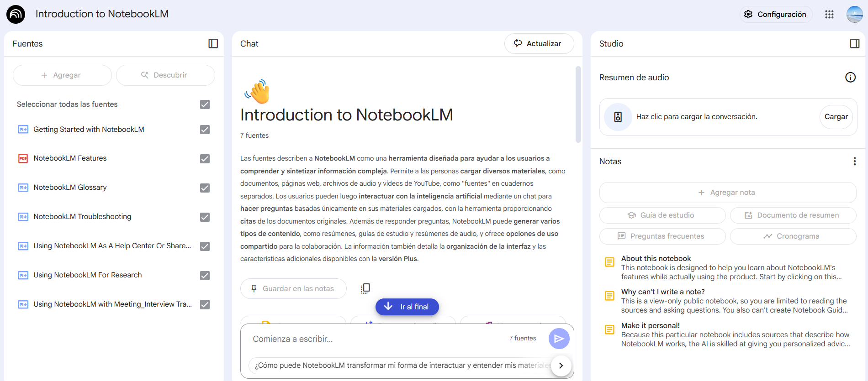This screenshot has height=381, width=868.
Task: Toggle Seleccionar todas las fuentes checkbox
Action: pyautogui.click(x=205, y=104)
